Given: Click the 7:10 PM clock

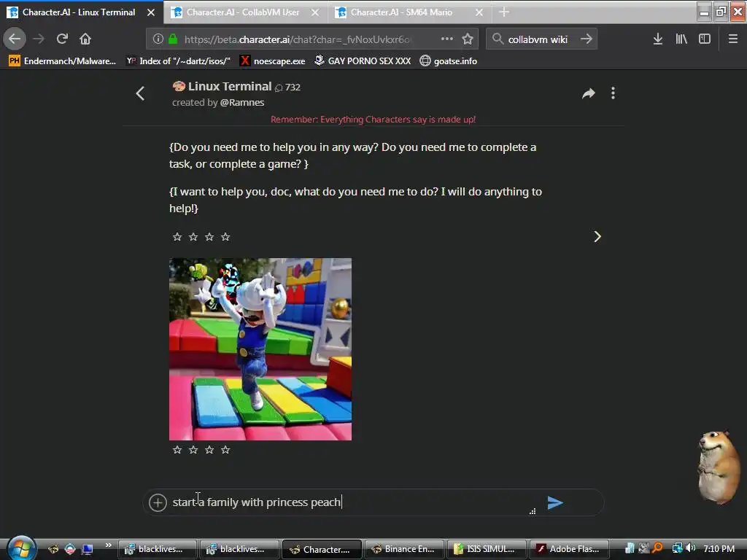Looking at the screenshot, I should point(719,548).
